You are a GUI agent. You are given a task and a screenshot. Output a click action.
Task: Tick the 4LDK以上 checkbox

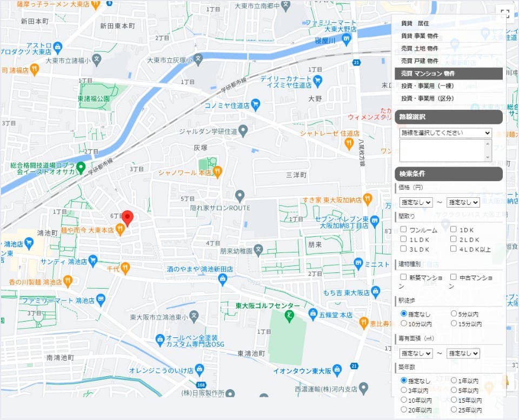pos(454,248)
